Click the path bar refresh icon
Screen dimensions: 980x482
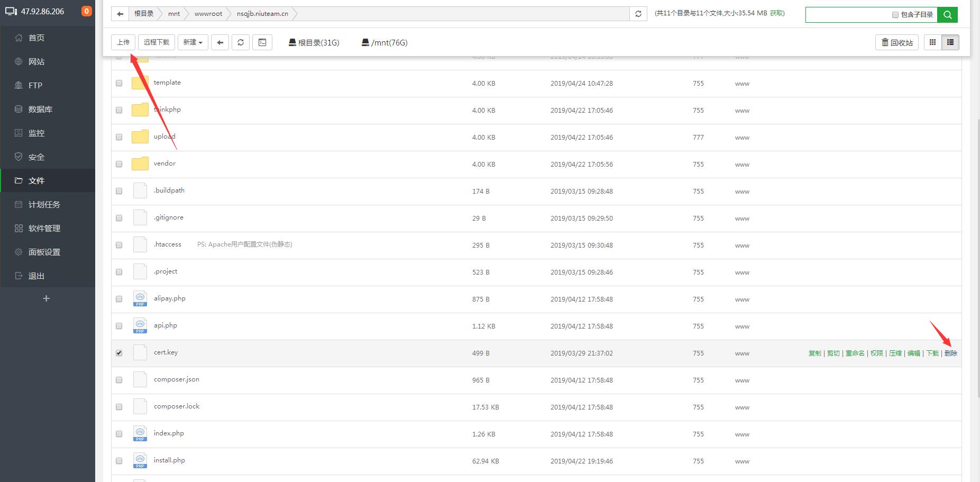(638, 14)
